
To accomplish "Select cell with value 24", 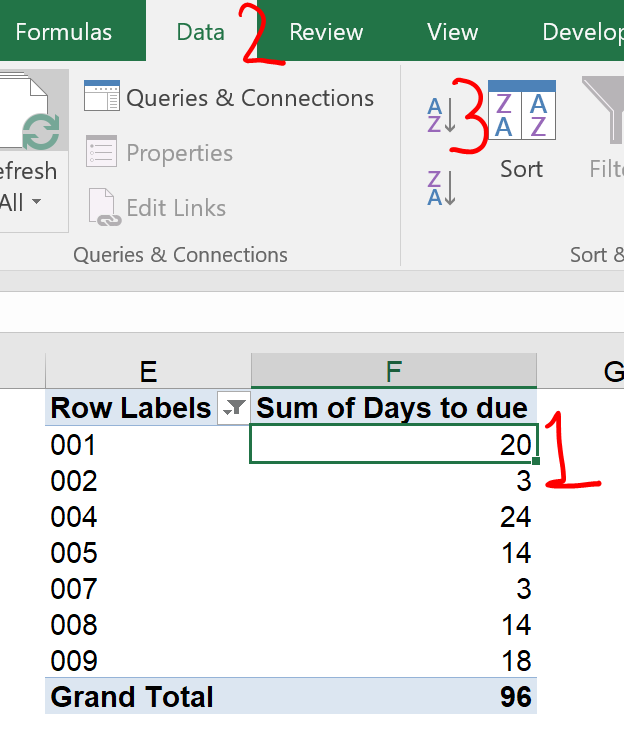I will tap(393, 517).
